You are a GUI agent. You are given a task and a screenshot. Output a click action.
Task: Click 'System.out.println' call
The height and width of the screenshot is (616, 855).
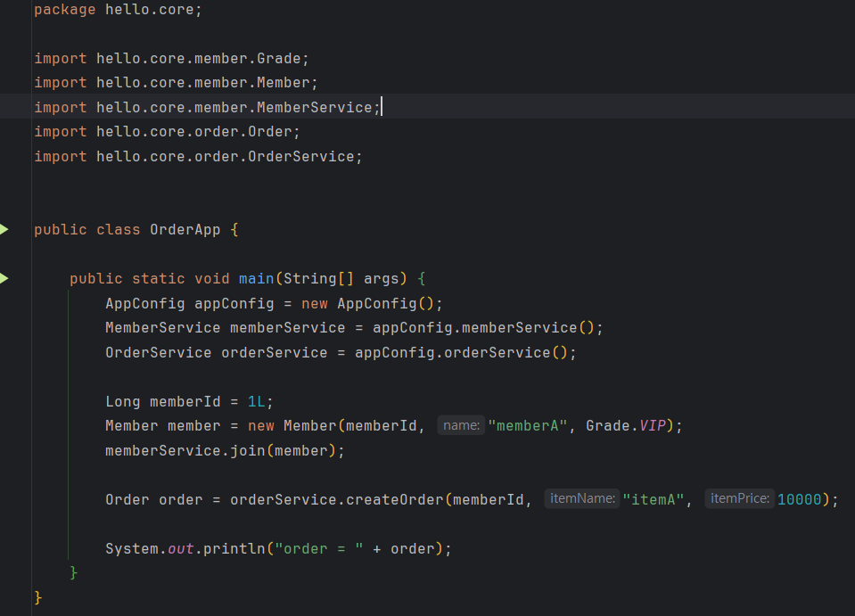(185, 549)
